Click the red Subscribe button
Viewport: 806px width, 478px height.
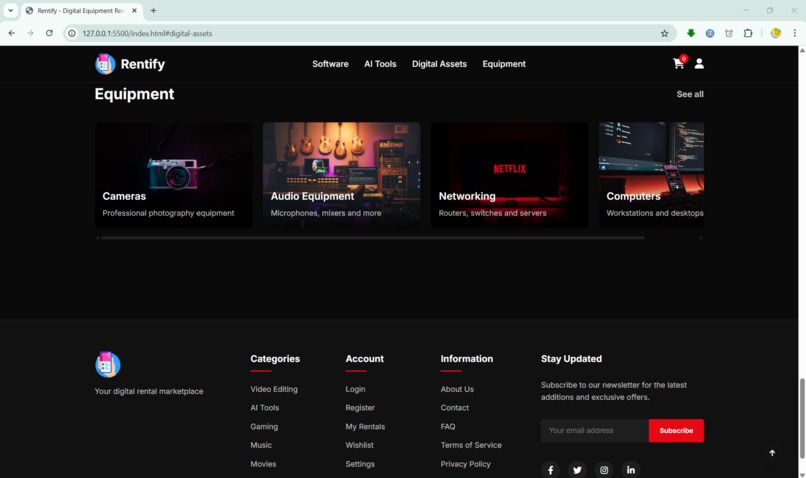click(x=676, y=431)
